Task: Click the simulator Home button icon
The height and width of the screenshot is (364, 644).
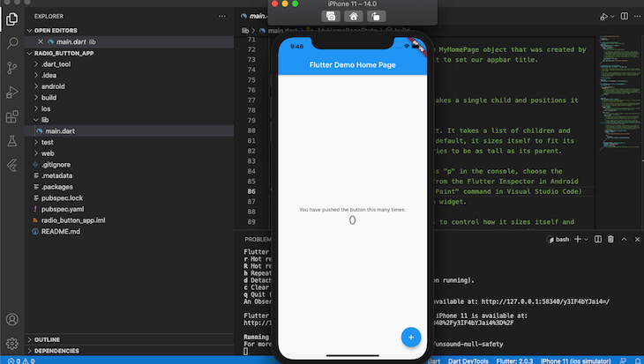Action: (353, 17)
